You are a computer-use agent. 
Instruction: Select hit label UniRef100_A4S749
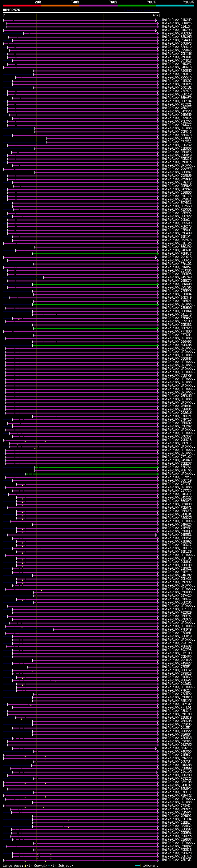pos(177,277)
